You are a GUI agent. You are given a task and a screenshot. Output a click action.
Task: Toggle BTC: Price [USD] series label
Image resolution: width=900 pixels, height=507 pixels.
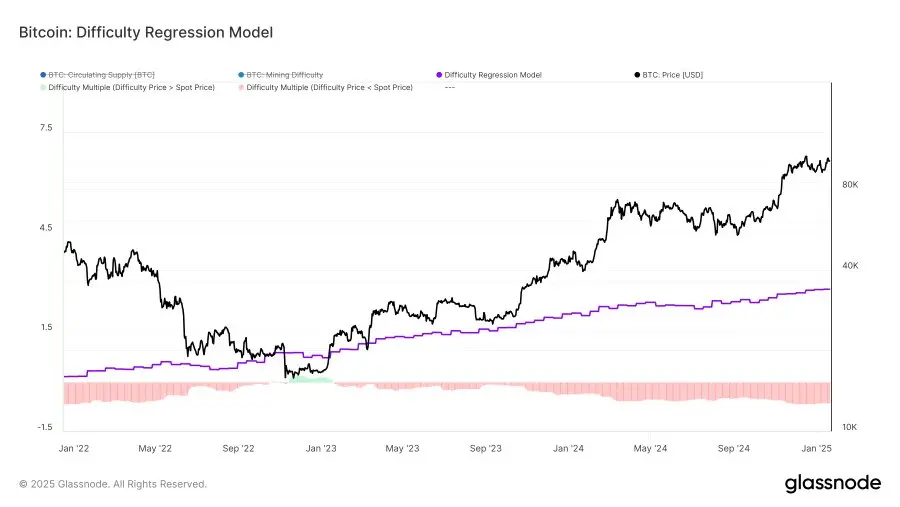[x=674, y=74]
